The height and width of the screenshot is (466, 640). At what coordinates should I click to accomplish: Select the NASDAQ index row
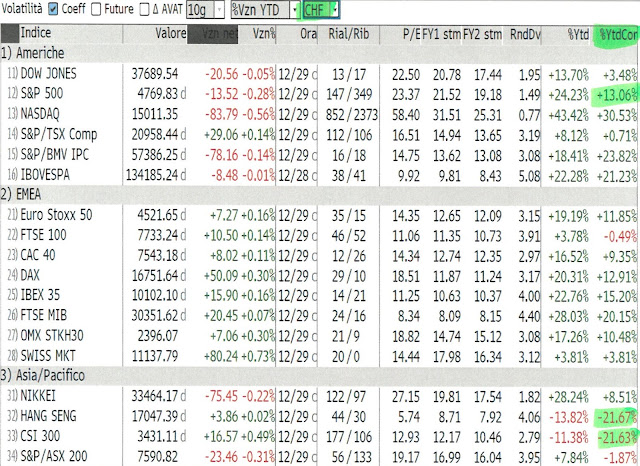pos(319,114)
